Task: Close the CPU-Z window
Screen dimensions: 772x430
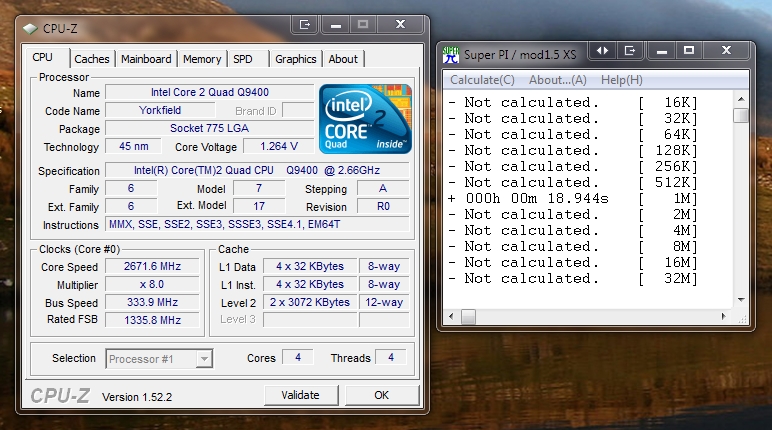Action: click(400, 25)
